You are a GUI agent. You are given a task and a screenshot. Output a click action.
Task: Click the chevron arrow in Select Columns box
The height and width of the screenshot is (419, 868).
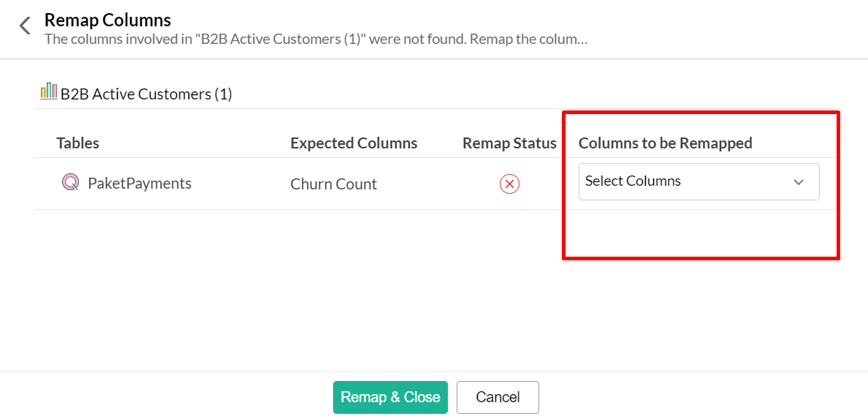799,182
